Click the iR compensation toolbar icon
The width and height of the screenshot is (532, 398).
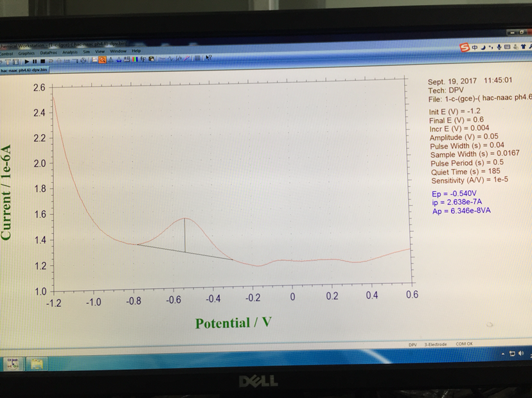pos(67,61)
